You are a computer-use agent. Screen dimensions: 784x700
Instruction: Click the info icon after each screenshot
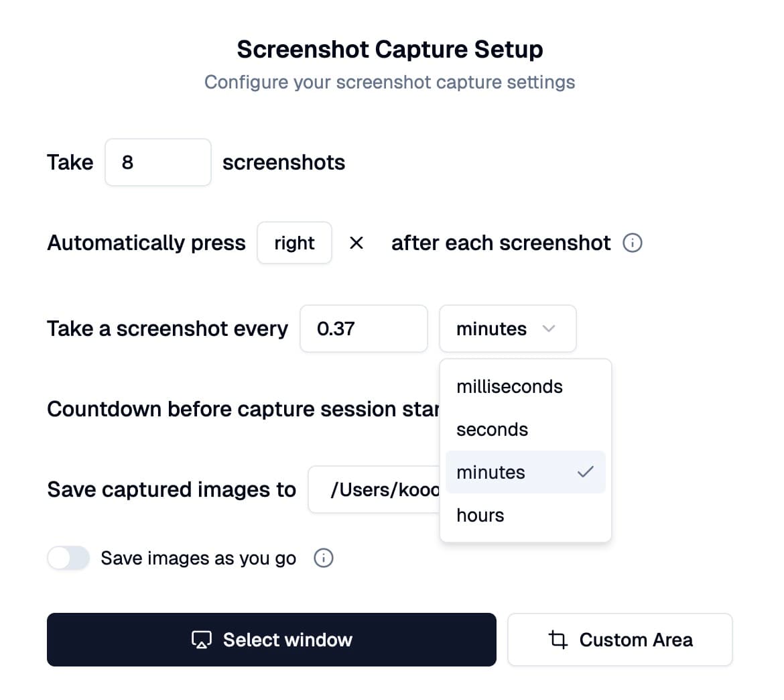[632, 243]
